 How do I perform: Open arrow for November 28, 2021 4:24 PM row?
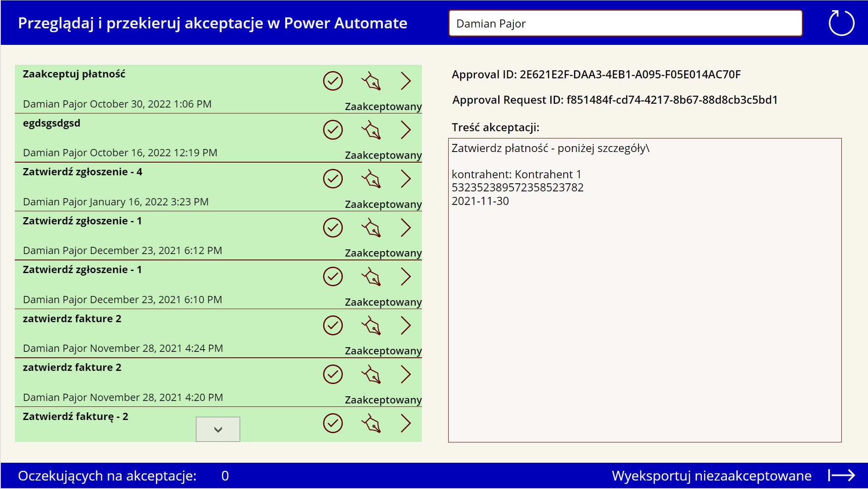[406, 325]
